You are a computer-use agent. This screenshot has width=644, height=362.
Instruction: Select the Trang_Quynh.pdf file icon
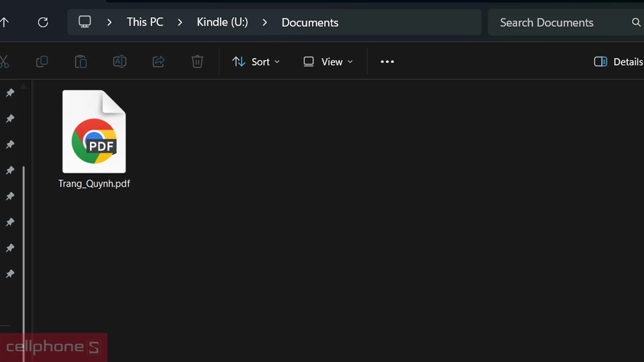(94, 131)
